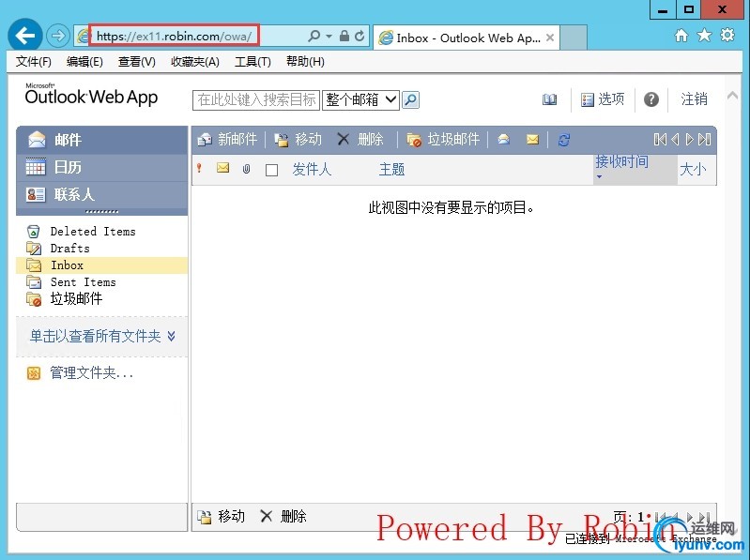Sort by importance exclamation column icon
This screenshot has height=560, width=750.
[x=199, y=168]
